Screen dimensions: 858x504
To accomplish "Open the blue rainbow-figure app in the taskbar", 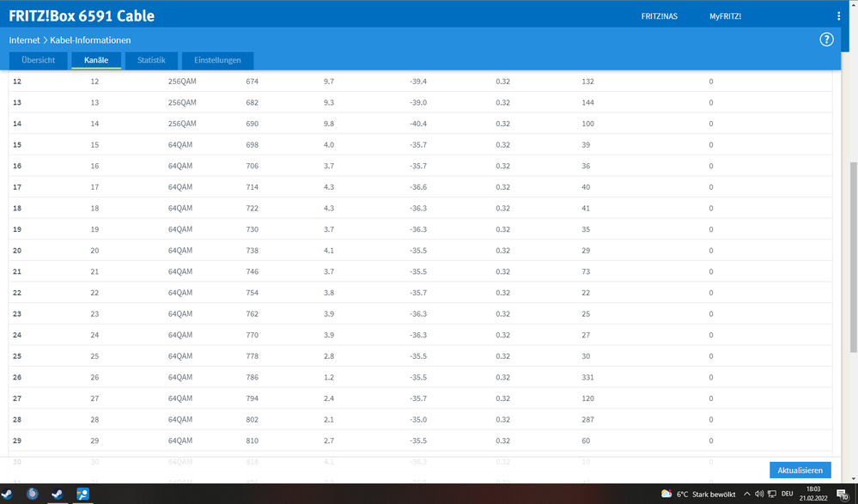I will tap(82, 494).
